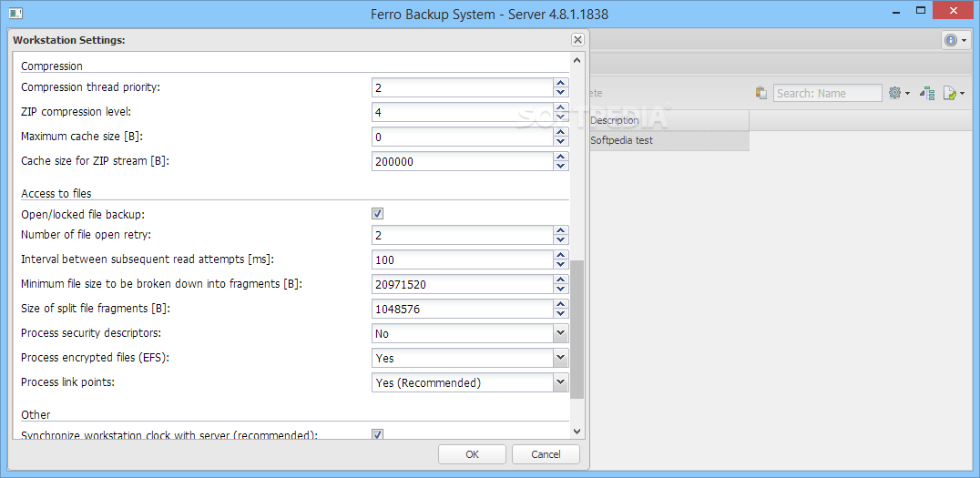Open the gear settings icon in toolbar
Screen dimensions: 980x478
click(895, 93)
